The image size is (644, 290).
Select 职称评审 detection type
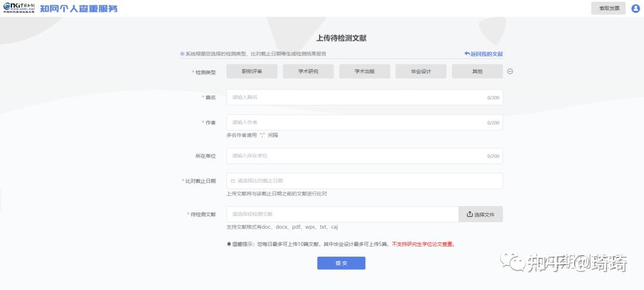(252, 71)
